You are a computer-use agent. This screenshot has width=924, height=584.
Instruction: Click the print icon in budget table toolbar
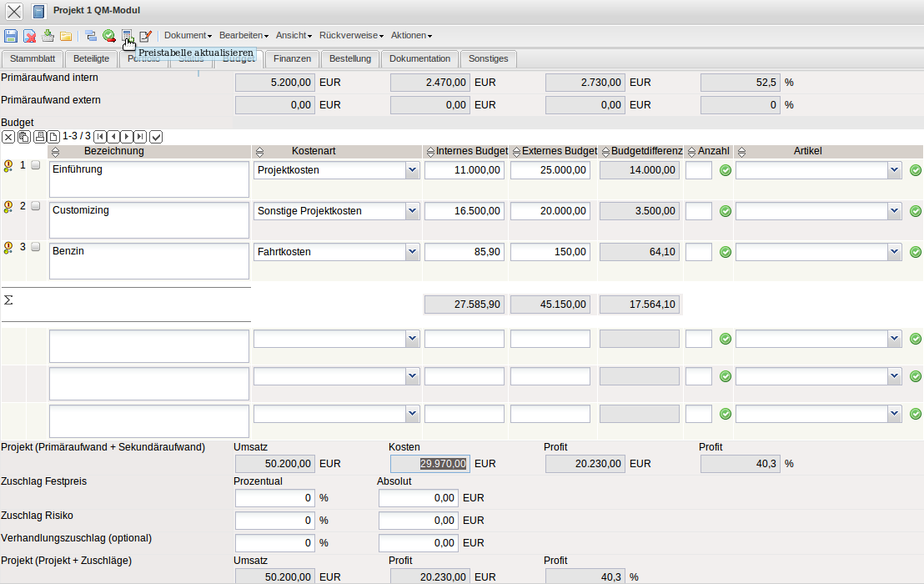39,136
